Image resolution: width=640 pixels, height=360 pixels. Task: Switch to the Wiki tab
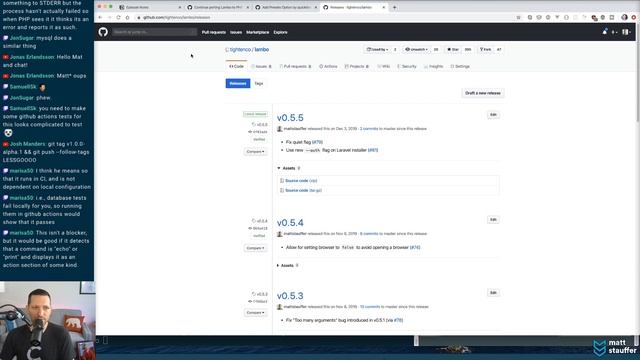point(384,66)
